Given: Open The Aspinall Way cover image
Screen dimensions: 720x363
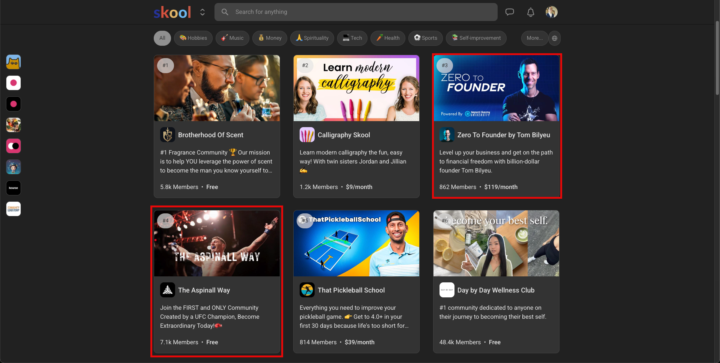Looking at the screenshot, I should tap(217, 243).
